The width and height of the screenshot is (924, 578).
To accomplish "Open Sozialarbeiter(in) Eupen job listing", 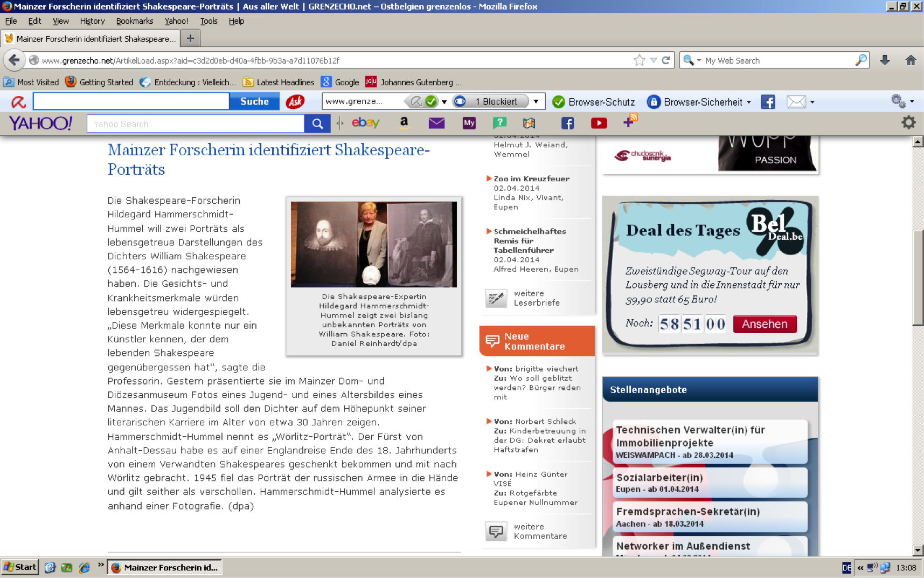I will tap(710, 483).
